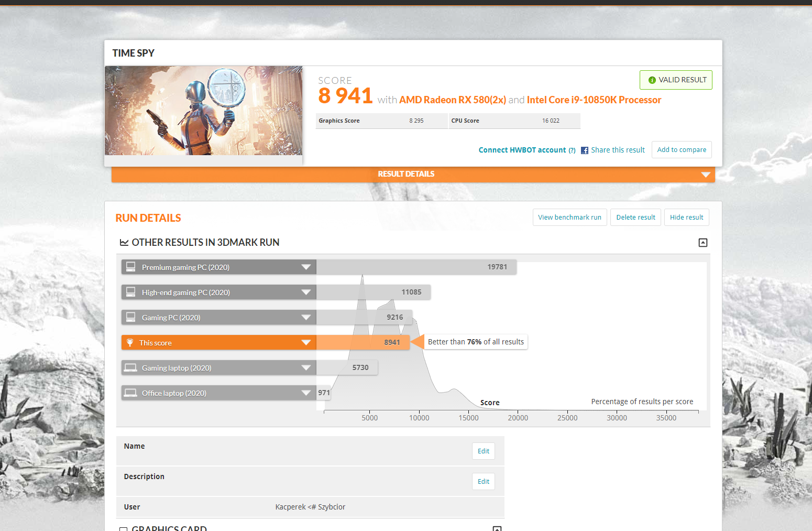812x531 pixels.
Task: Collapse the Graphics Card section toggle
Action: tap(497, 528)
